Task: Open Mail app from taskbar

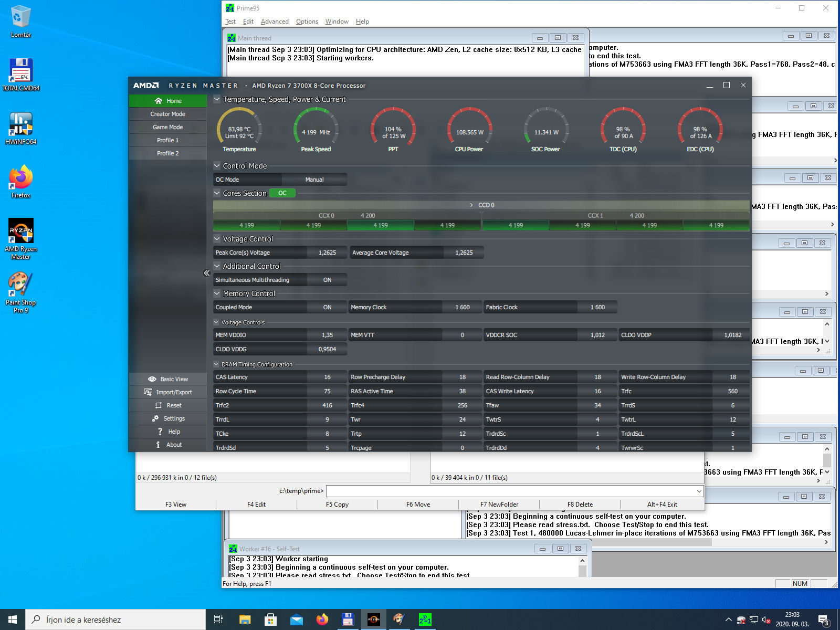Action: point(296,619)
